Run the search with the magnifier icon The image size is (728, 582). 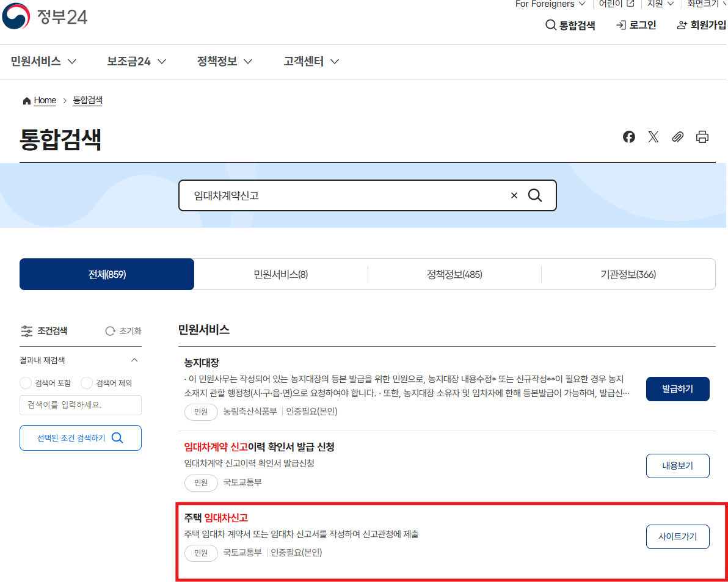535,195
